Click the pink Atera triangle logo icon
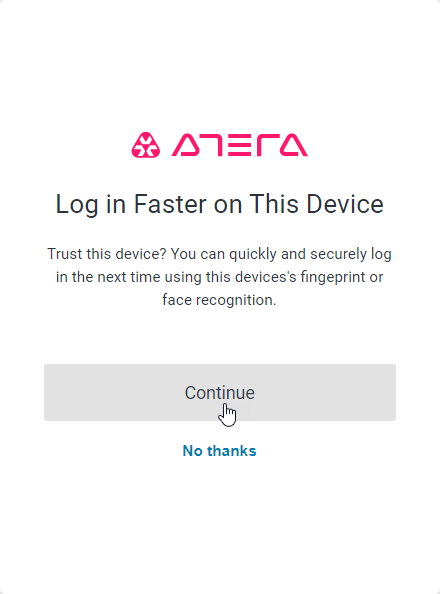This screenshot has height=594, width=440. pyautogui.click(x=146, y=145)
